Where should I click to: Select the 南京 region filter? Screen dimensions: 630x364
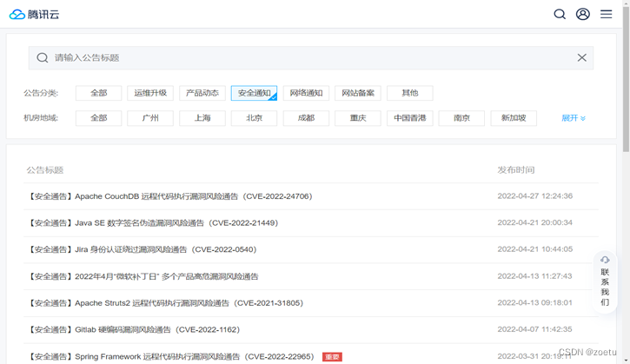tap(461, 118)
